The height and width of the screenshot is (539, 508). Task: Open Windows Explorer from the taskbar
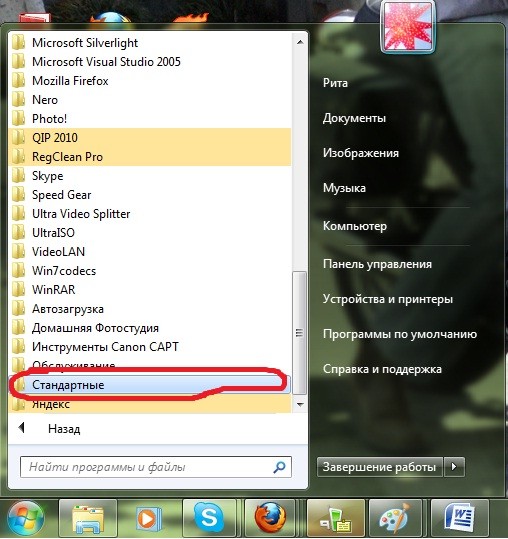88,518
